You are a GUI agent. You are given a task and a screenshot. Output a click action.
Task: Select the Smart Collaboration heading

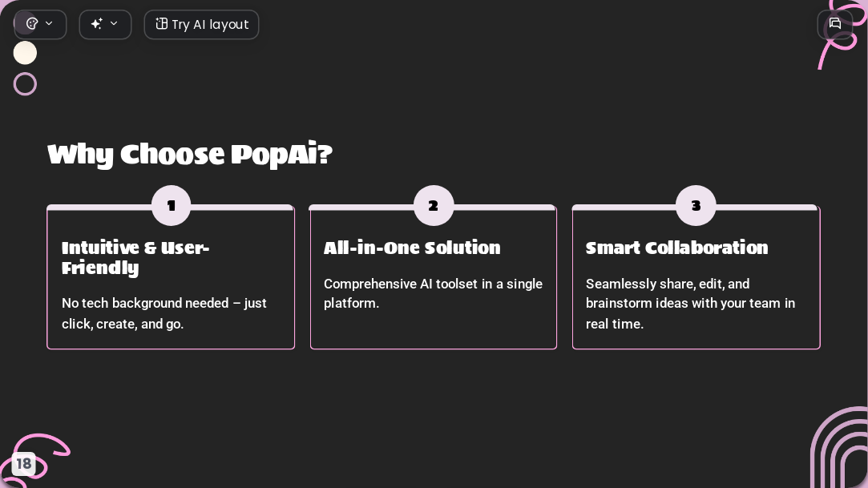677,248
